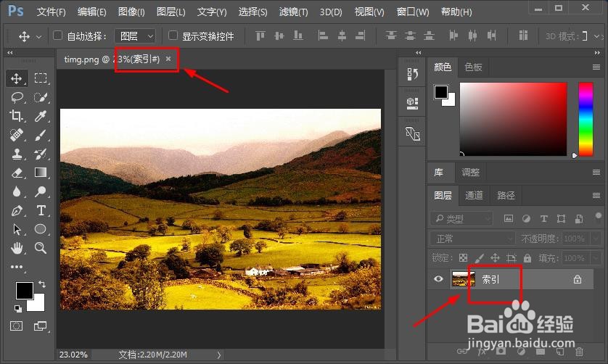Select the Ellipse shape tool
Screen dimensions: 608x364
(x=41, y=228)
